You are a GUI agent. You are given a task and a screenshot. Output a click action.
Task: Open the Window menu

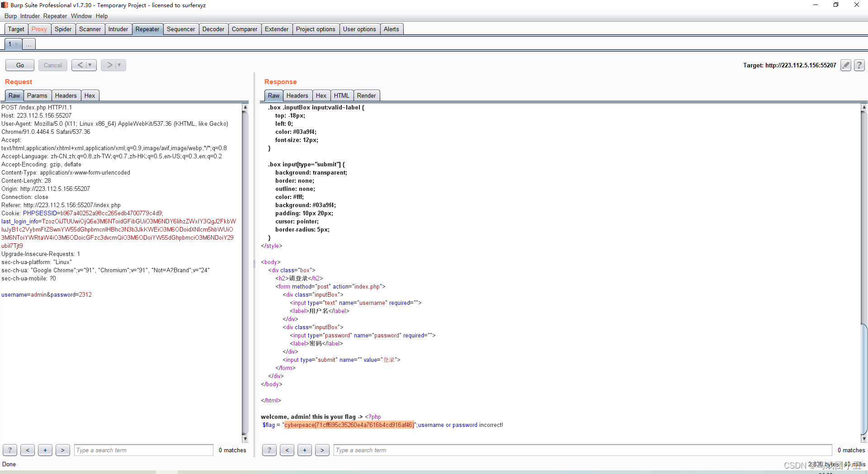(81, 16)
